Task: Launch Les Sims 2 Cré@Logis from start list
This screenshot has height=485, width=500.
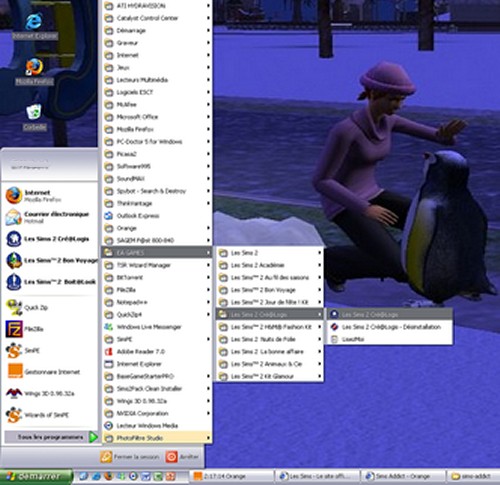Action: [x=50, y=239]
